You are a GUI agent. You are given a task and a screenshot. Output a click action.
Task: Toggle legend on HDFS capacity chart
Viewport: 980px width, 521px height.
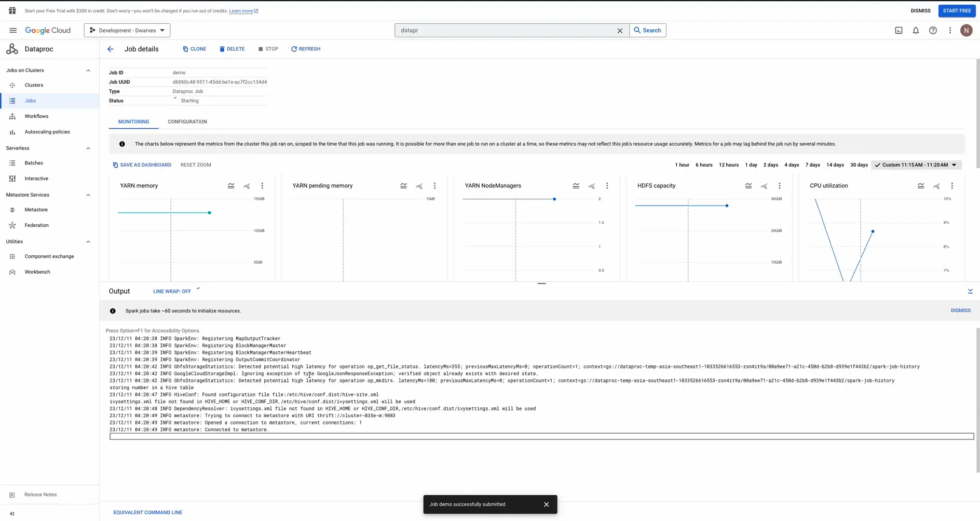click(x=748, y=186)
